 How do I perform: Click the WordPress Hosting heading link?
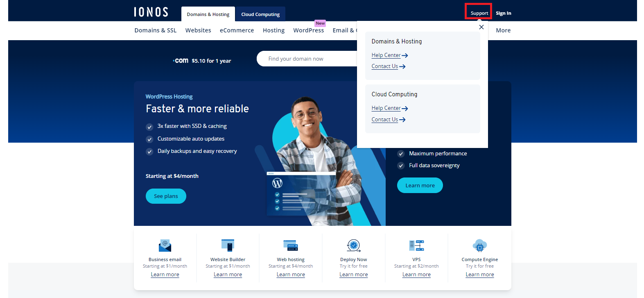169,97
